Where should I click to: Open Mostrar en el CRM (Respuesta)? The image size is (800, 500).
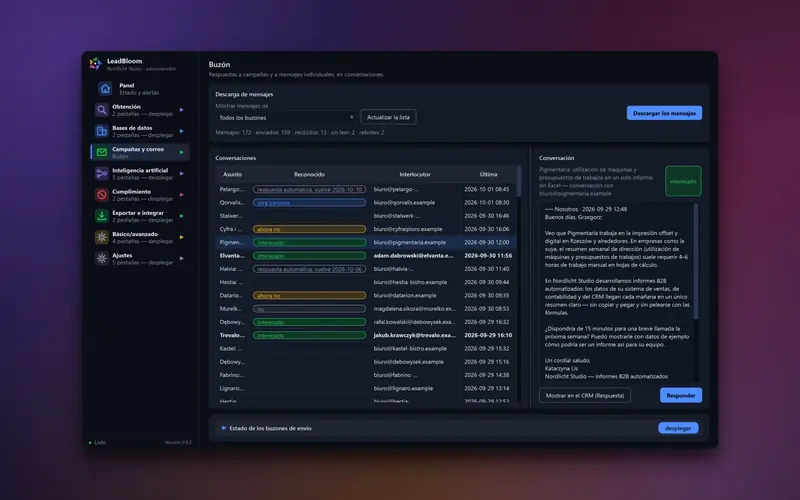[x=585, y=395]
